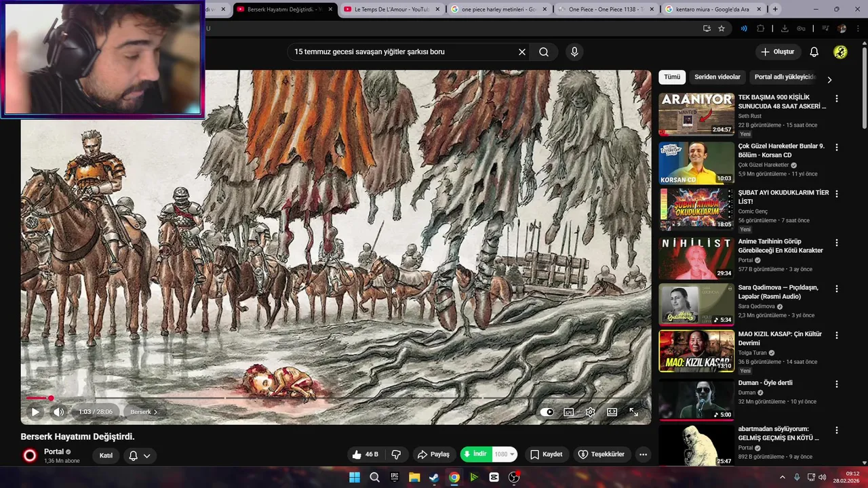Select the Portal adlı yükleyiciden chip
The height and width of the screenshot is (488, 868).
click(x=785, y=77)
